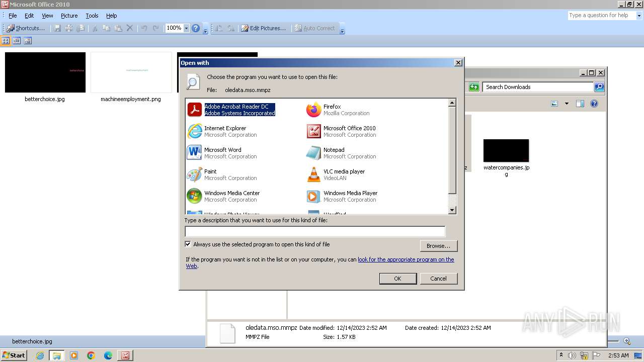
Task: Open the Edit menu
Action: click(x=29, y=16)
